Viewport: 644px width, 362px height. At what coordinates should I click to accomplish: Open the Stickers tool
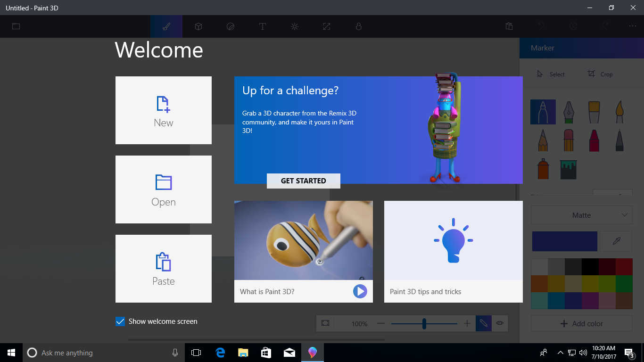pos(231,26)
